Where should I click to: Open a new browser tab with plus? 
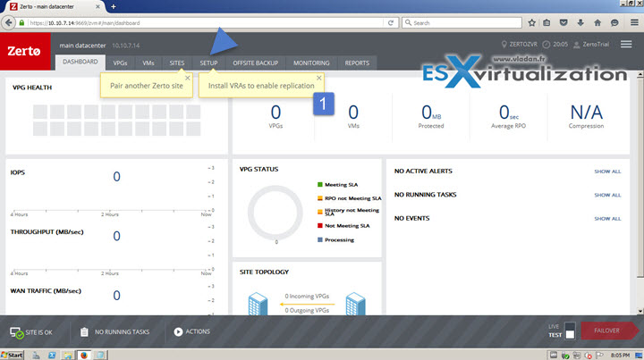[x=114, y=6]
